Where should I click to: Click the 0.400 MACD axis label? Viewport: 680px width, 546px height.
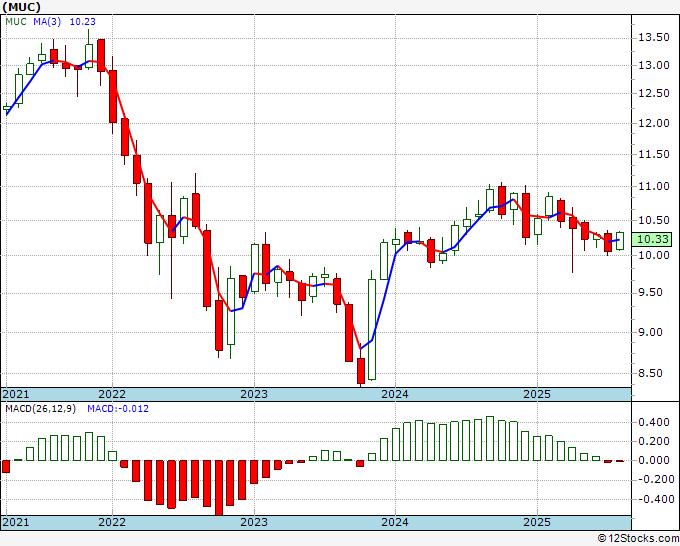pos(654,422)
